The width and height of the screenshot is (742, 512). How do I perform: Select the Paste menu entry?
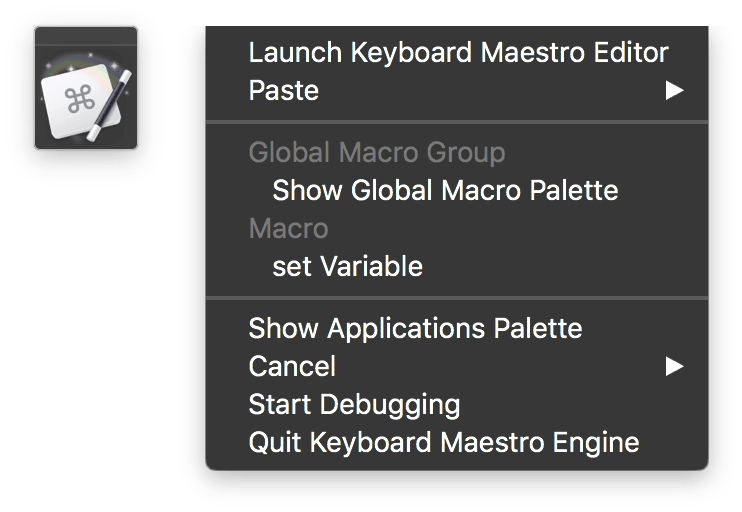click(x=283, y=91)
